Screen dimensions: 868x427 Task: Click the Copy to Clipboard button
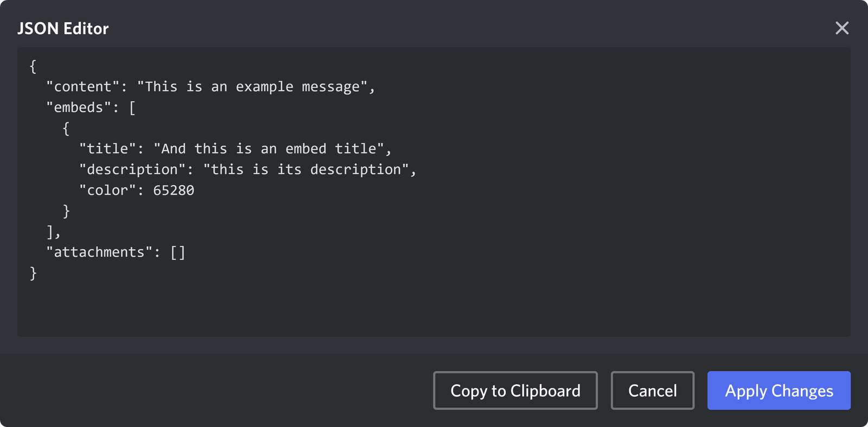pyautogui.click(x=514, y=390)
